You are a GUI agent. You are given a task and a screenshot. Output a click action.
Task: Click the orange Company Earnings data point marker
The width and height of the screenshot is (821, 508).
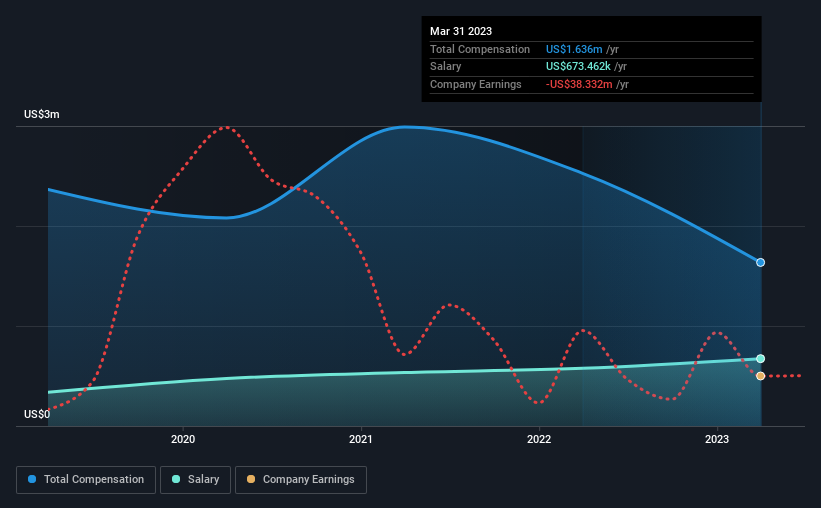pyautogui.click(x=760, y=376)
